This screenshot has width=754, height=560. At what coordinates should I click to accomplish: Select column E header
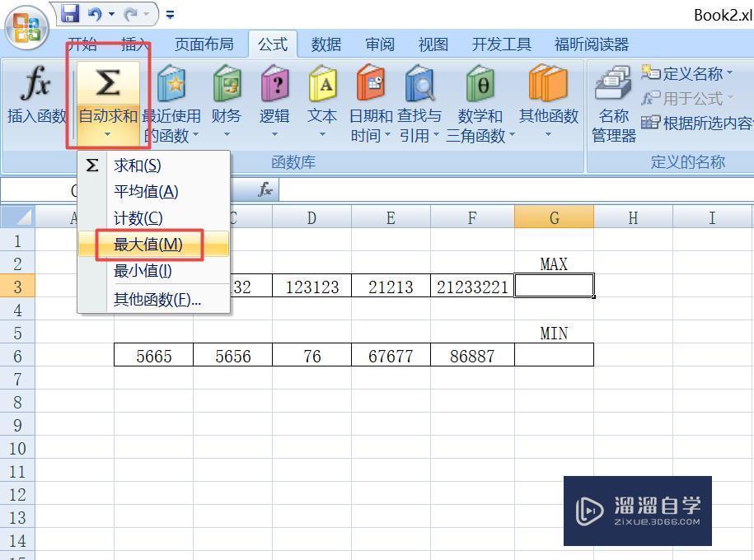pyautogui.click(x=391, y=217)
